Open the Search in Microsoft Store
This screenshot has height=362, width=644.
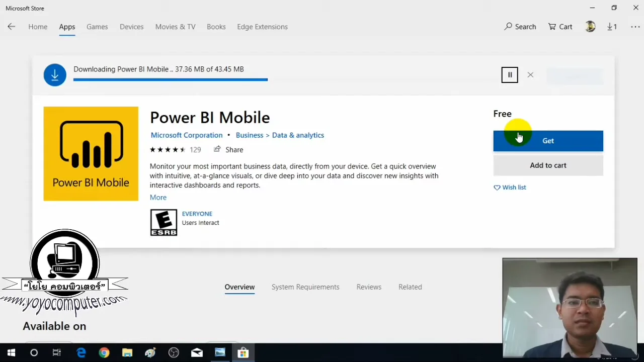520,27
